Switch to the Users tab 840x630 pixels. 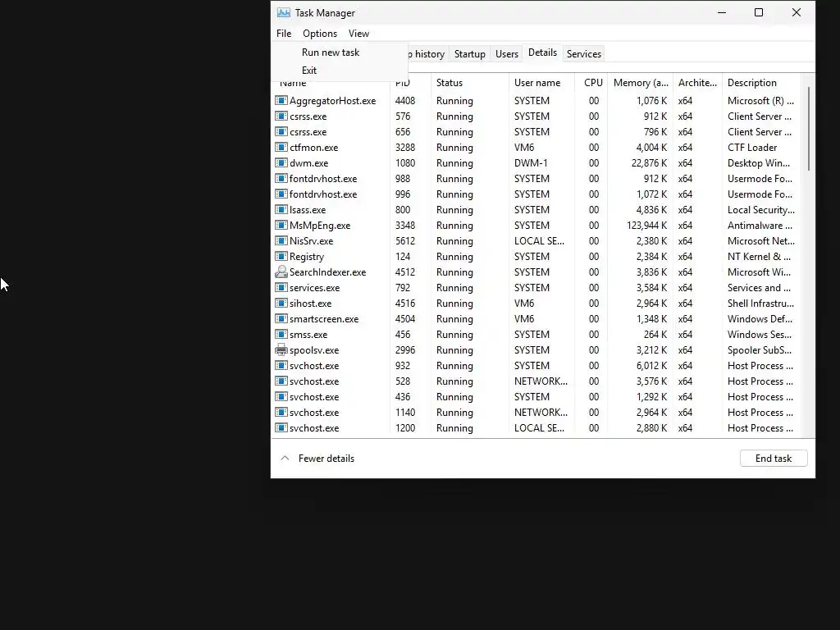(x=507, y=54)
